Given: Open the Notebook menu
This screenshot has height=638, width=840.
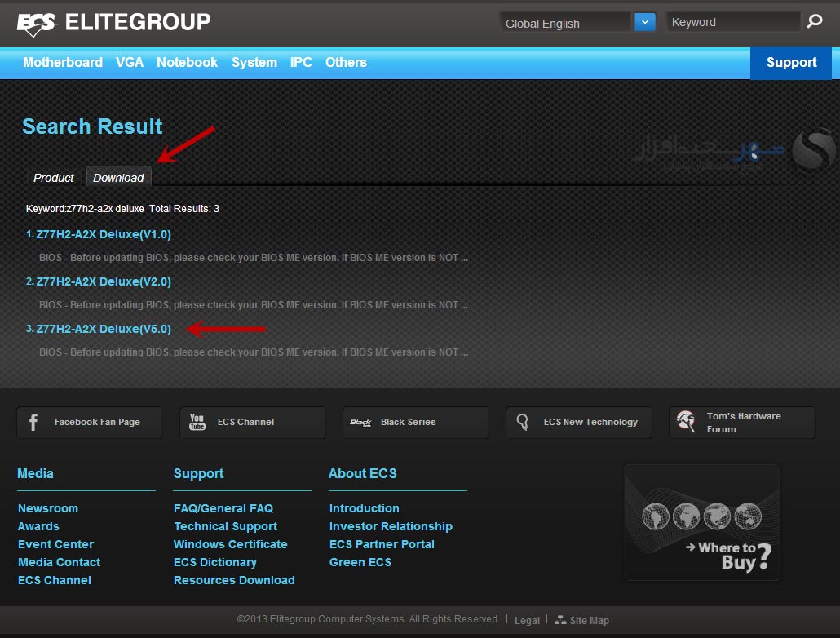Looking at the screenshot, I should 187,63.
